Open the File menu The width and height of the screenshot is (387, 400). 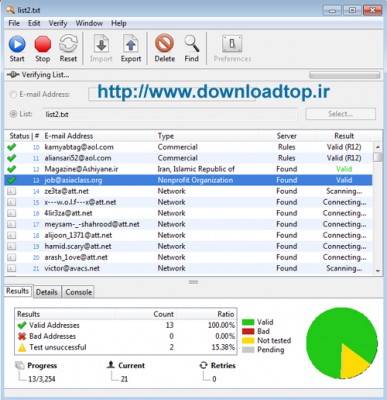14,23
